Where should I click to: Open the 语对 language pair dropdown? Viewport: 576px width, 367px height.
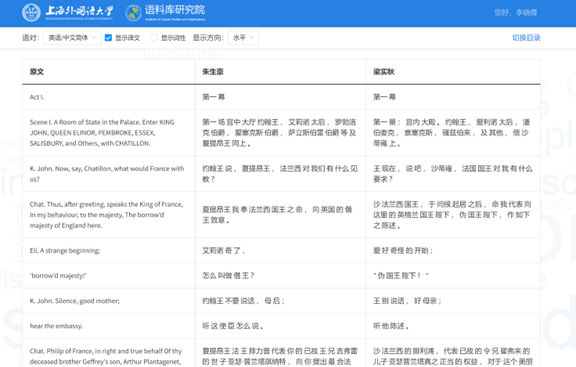[72, 38]
